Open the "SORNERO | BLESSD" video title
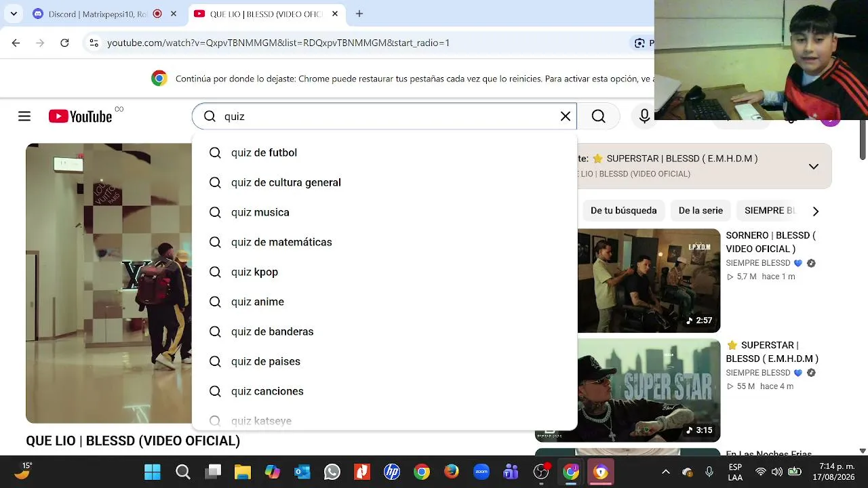 [x=771, y=242]
